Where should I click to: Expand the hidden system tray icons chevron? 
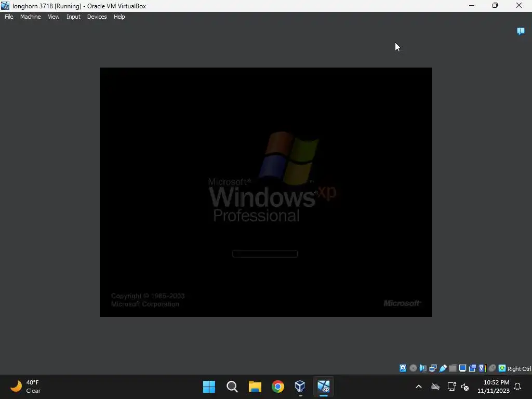coord(419,387)
